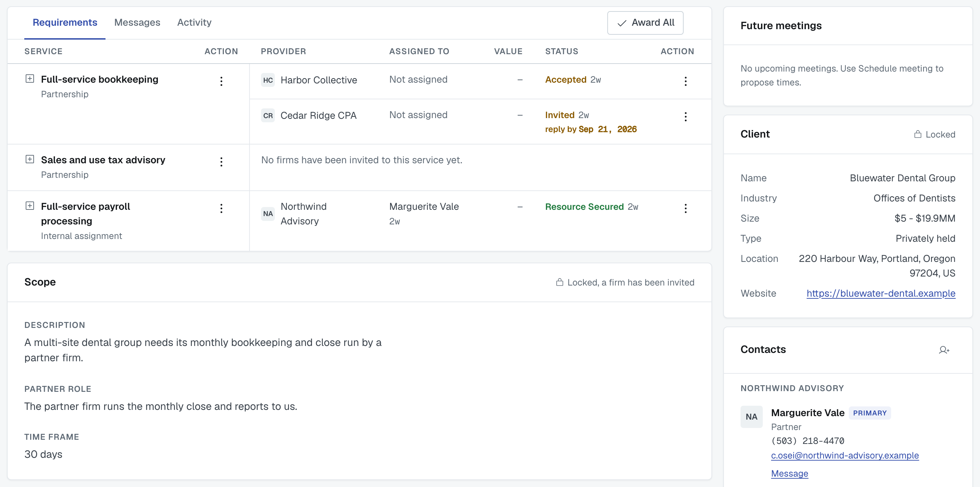Click the c.osei@northwind-advisory.example email link
The image size is (980, 487).
point(845,455)
